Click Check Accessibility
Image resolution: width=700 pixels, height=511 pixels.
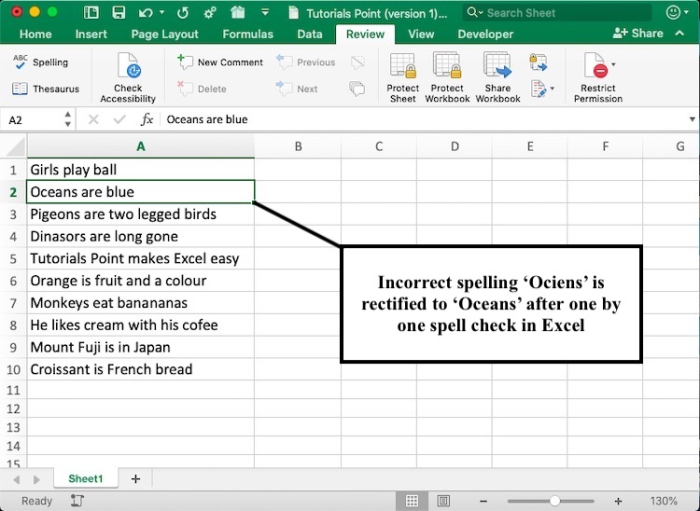tap(128, 78)
